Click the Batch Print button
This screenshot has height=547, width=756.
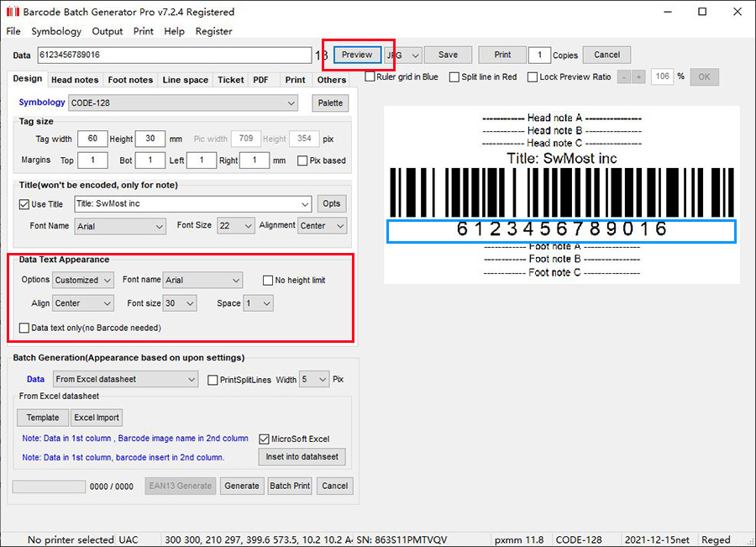pyautogui.click(x=290, y=487)
